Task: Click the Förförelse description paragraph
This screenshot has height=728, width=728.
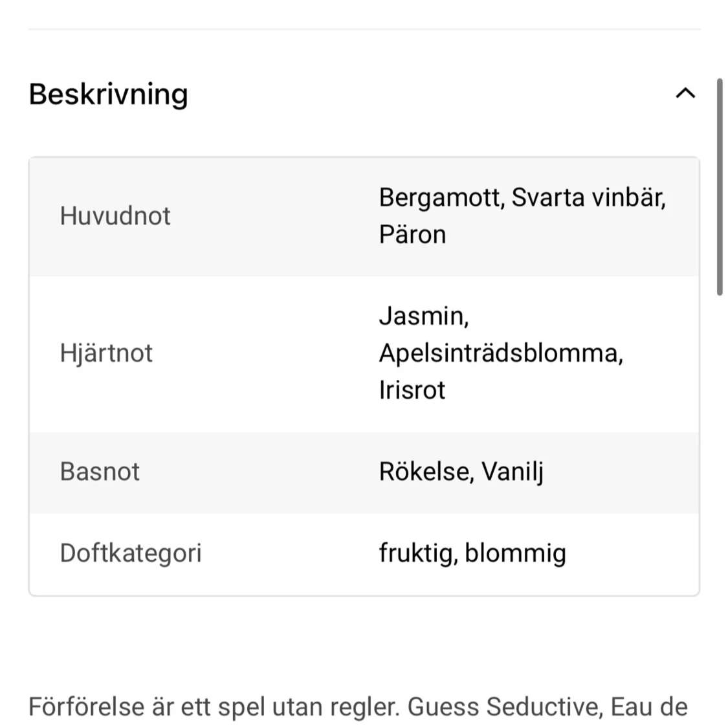Action: click(x=358, y=707)
